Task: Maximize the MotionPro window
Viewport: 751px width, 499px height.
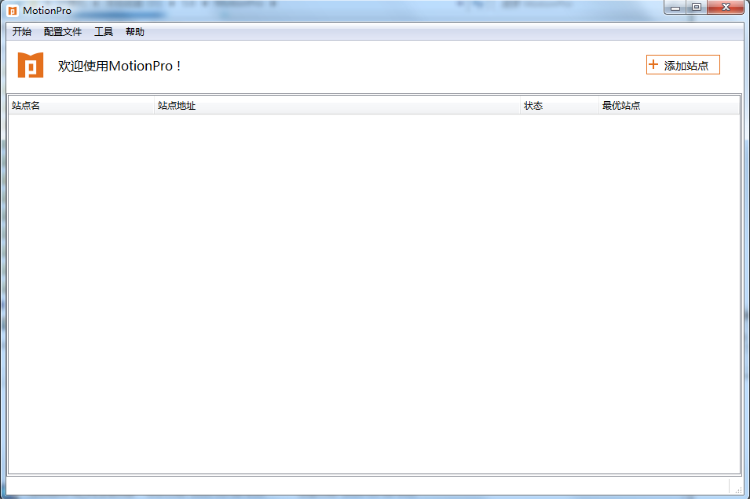Action: point(696,8)
